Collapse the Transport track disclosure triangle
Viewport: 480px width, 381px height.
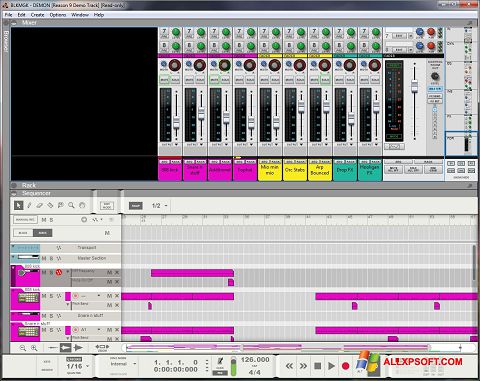(x=13, y=247)
